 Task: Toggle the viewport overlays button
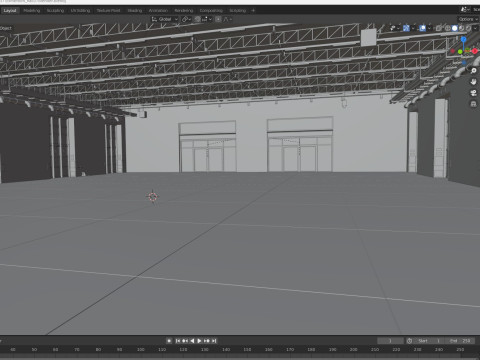coord(422,28)
